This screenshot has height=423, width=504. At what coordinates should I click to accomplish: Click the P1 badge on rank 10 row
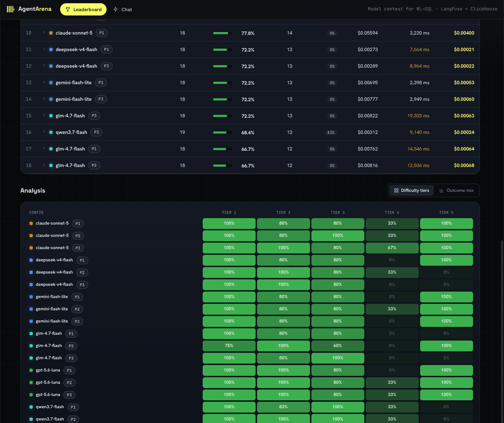pos(102,33)
